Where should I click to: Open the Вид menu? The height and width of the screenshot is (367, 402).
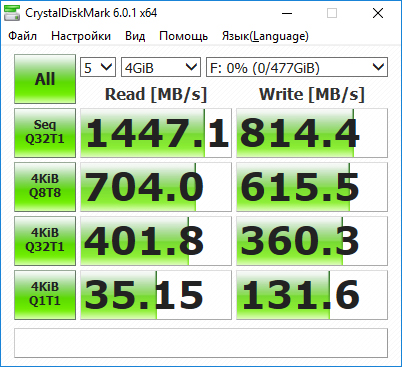[135, 36]
